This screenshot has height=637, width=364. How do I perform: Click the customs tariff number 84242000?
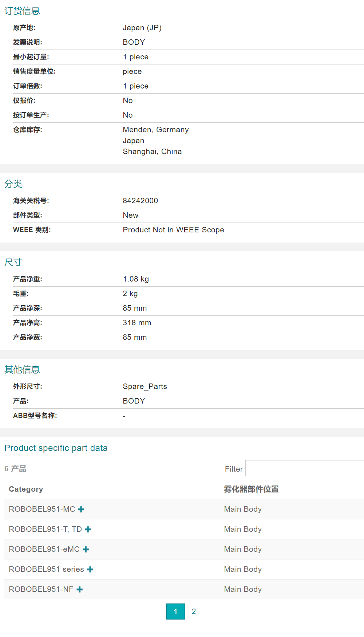pyautogui.click(x=141, y=201)
